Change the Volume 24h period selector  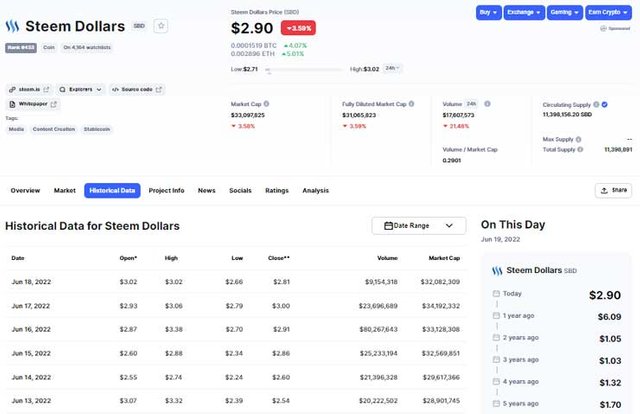[x=471, y=104]
